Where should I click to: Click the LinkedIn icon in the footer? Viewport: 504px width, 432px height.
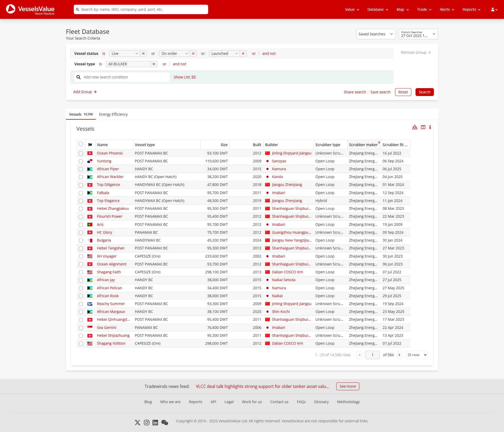[x=155, y=422]
